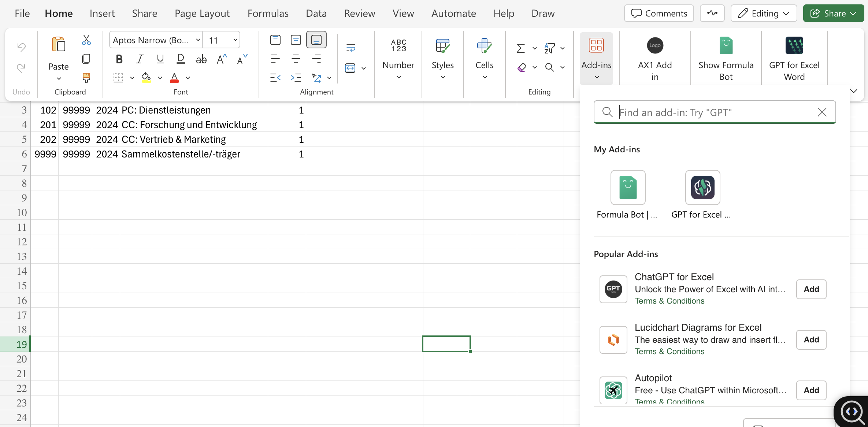Apply the yellow fill color swatch
Viewport: 868px width, 427px height.
click(x=146, y=78)
